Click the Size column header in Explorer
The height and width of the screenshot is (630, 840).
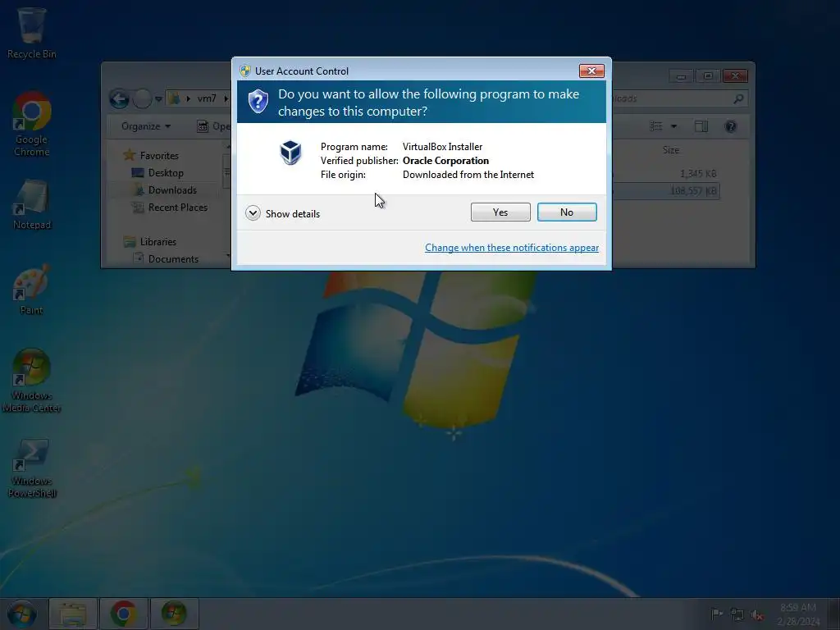pyautogui.click(x=671, y=150)
